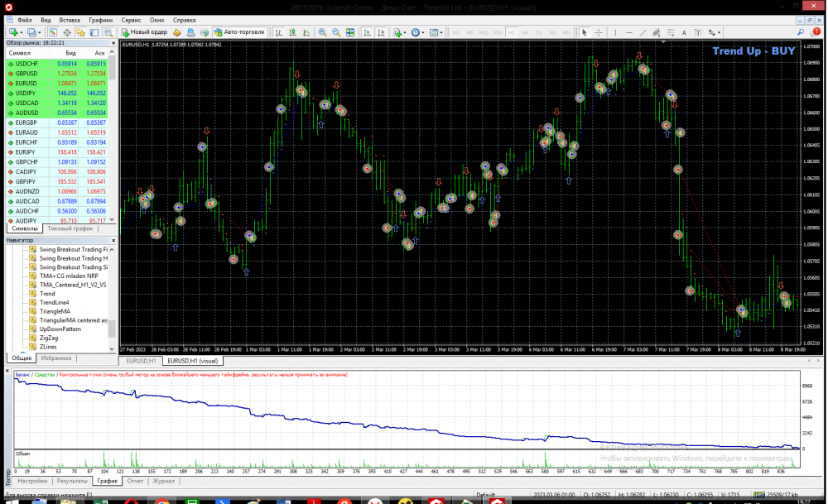The width and height of the screenshot is (828, 504).
Task: Click the chart templates icon
Action: (434, 32)
